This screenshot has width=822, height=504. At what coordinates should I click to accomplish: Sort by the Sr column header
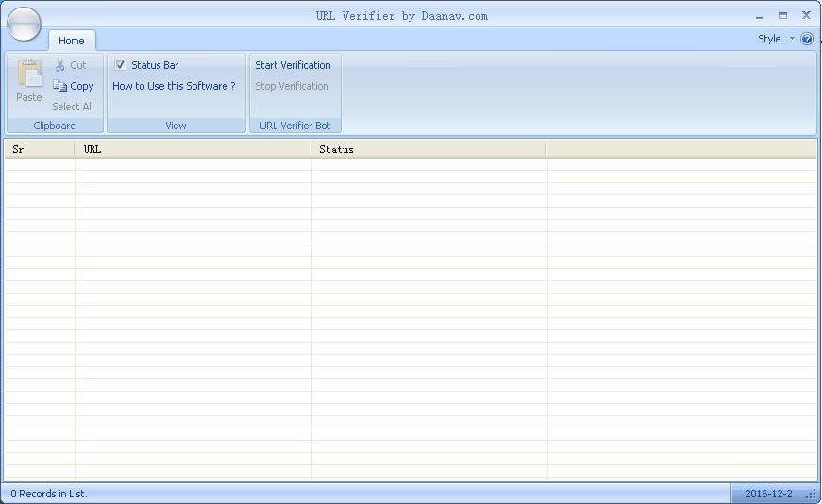tap(40, 149)
